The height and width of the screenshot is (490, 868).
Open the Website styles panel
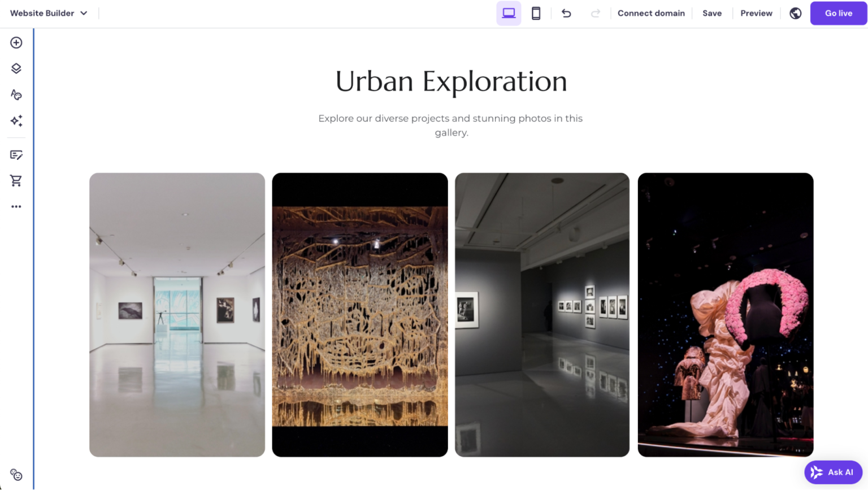pos(16,94)
